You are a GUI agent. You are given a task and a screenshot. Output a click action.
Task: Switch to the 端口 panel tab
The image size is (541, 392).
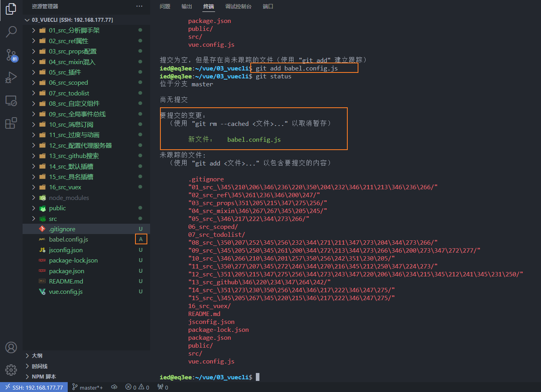[268, 6]
